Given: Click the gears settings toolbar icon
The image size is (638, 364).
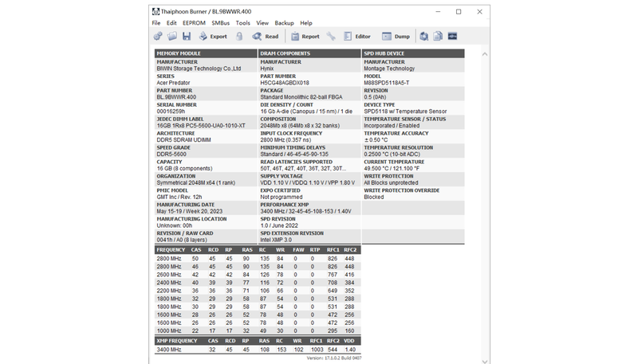Looking at the screenshot, I should [158, 36].
